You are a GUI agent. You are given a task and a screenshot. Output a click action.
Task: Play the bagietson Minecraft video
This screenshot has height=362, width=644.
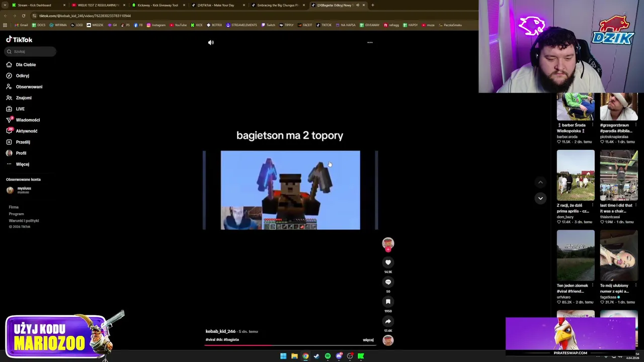point(290,190)
